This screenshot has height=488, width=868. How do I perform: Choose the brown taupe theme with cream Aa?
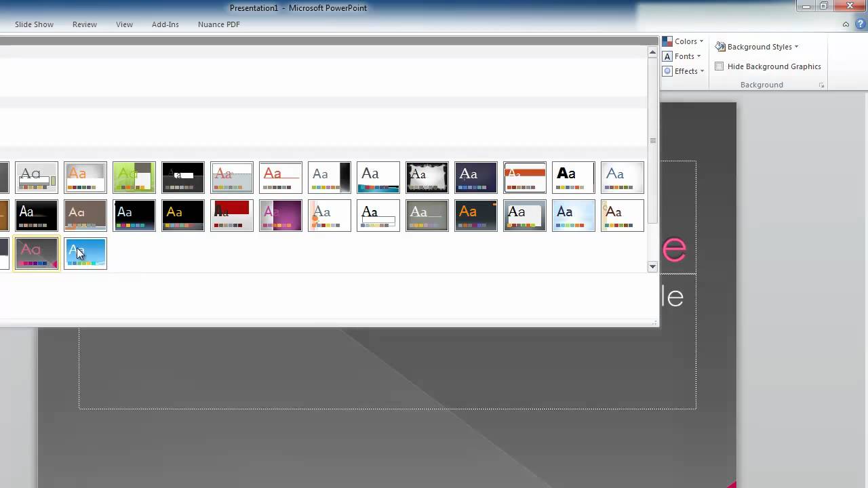tap(85, 216)
